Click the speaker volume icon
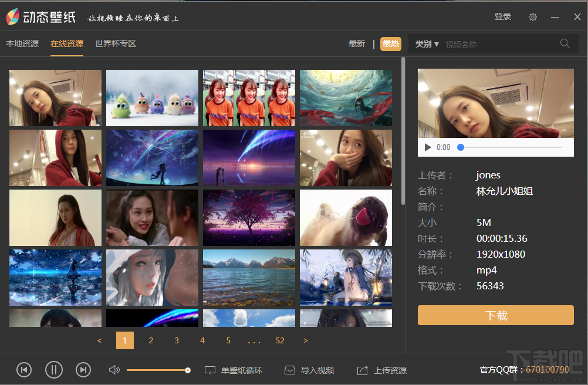The width and height of the screenshot is (588, 385). [x=114, y=370]
